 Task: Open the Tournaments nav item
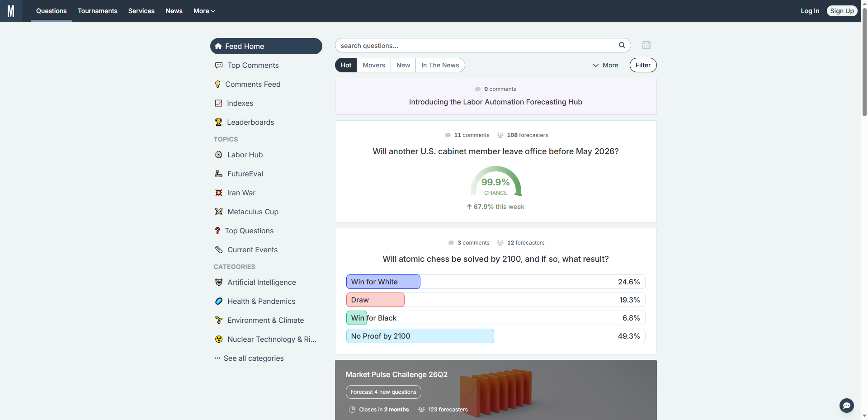97,11
